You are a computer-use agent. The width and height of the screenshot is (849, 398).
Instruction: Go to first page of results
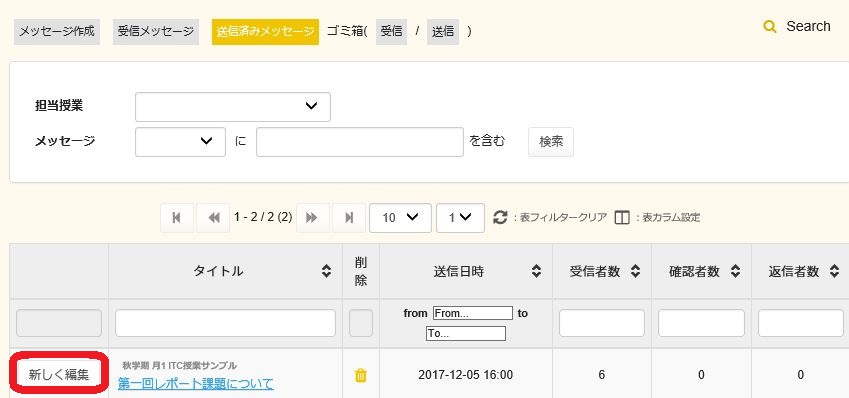coord(177,218)
